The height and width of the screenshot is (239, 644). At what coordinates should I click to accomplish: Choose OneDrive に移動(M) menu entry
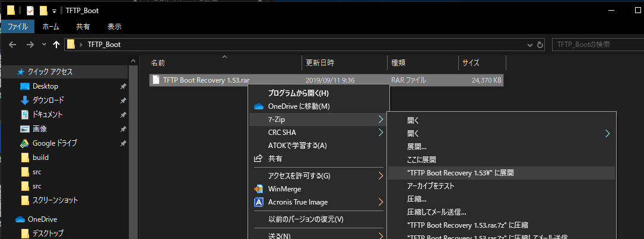point(318,106)
